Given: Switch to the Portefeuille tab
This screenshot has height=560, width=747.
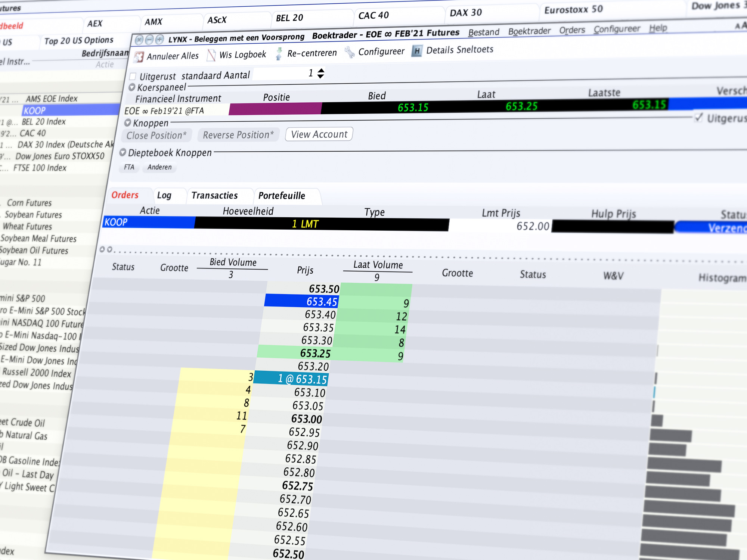Looking at the screenshot, I should point(282,196).
